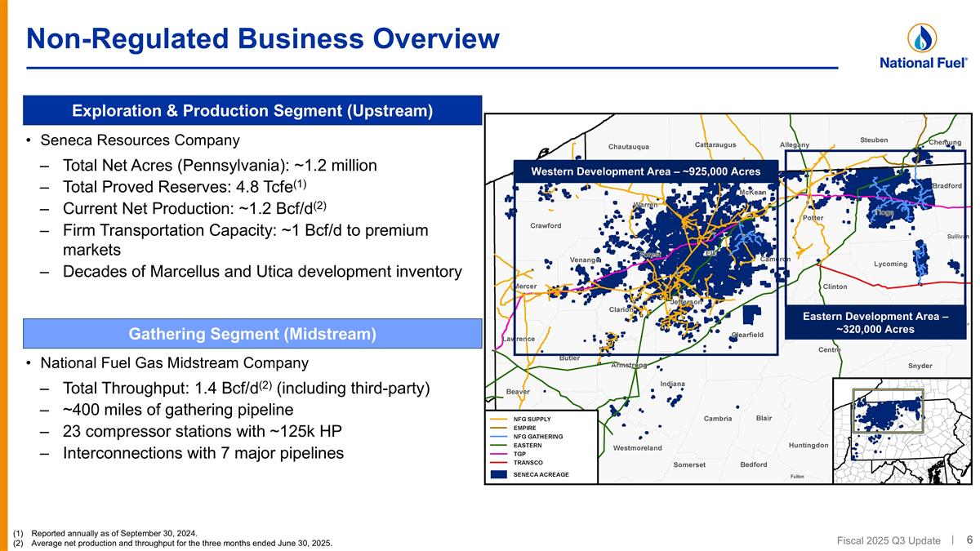
Task: Open the Western Development Area label banner
Action: 645,171
